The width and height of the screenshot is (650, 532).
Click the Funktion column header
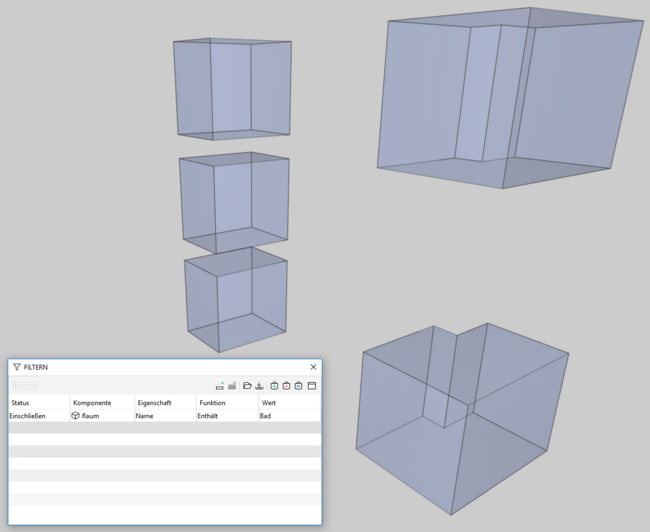227,403
